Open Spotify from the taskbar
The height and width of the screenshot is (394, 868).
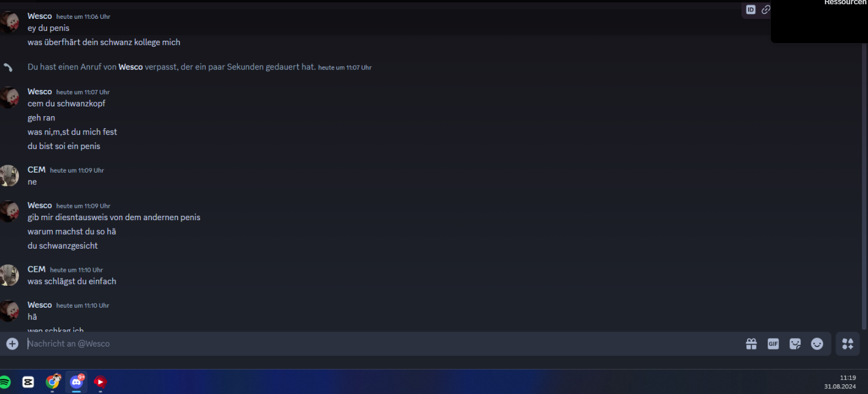point(4,382)
